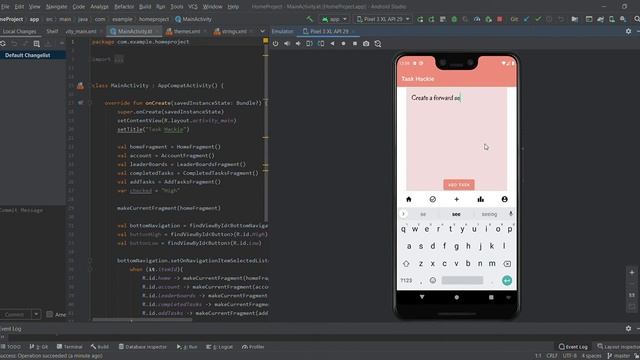Open the app run configuration dropdown
The width and height of the screenshot is (640, 360).
(x=334, y=19)
